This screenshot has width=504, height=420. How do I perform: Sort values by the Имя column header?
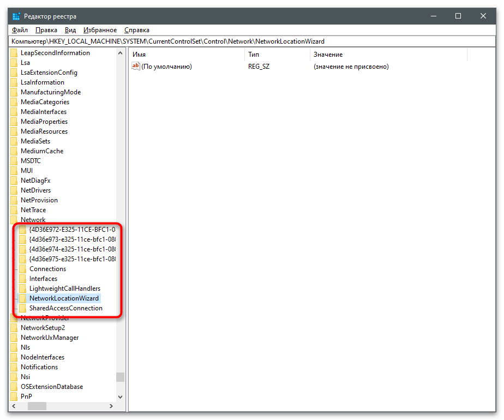tap(185, 55)
